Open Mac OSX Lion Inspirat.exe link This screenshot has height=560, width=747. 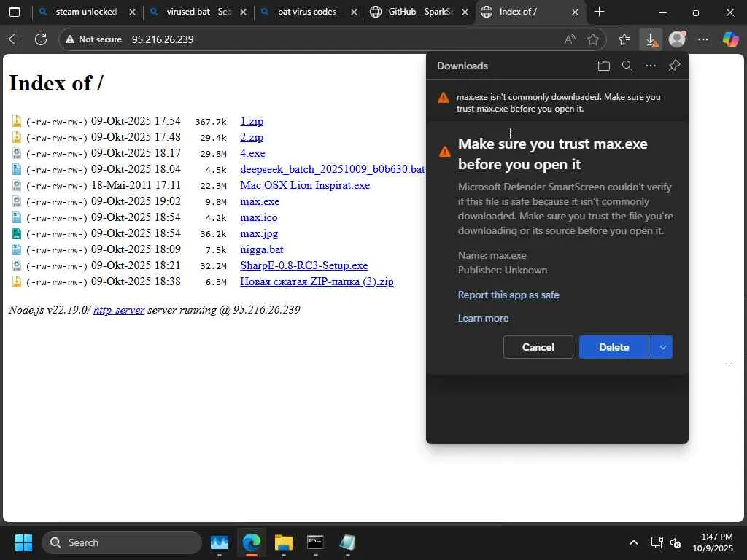coord(305,185)
